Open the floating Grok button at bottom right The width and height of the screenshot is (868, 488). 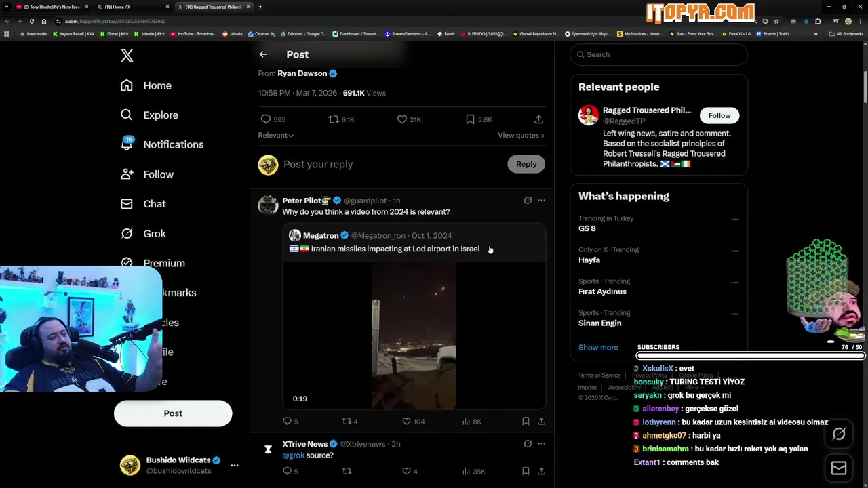coord(839,434)
